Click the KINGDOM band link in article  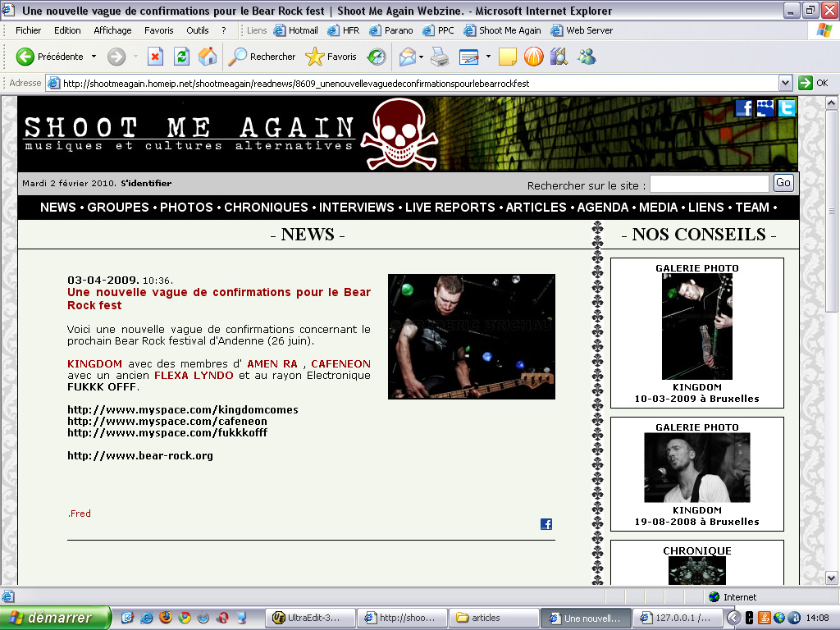(95, 363)
